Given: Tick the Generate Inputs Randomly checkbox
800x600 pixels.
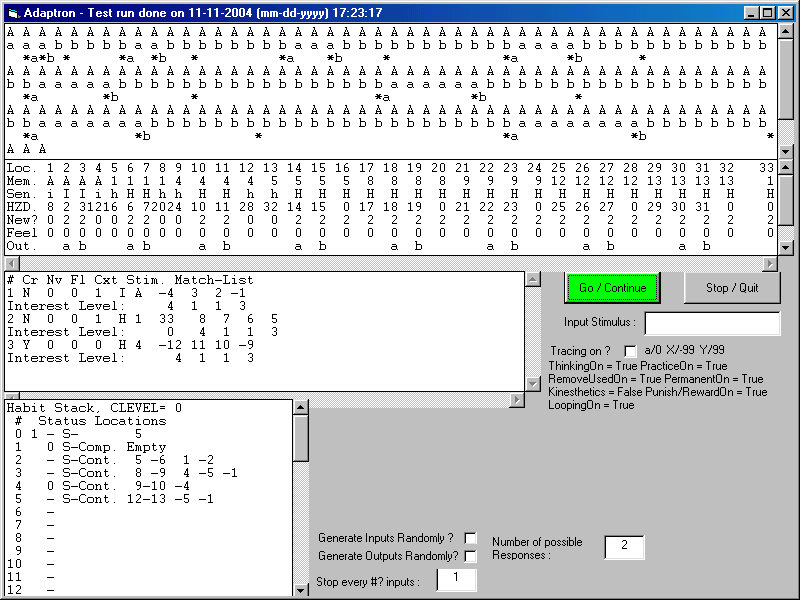Looking at the screenshot, I should point(470,538).
